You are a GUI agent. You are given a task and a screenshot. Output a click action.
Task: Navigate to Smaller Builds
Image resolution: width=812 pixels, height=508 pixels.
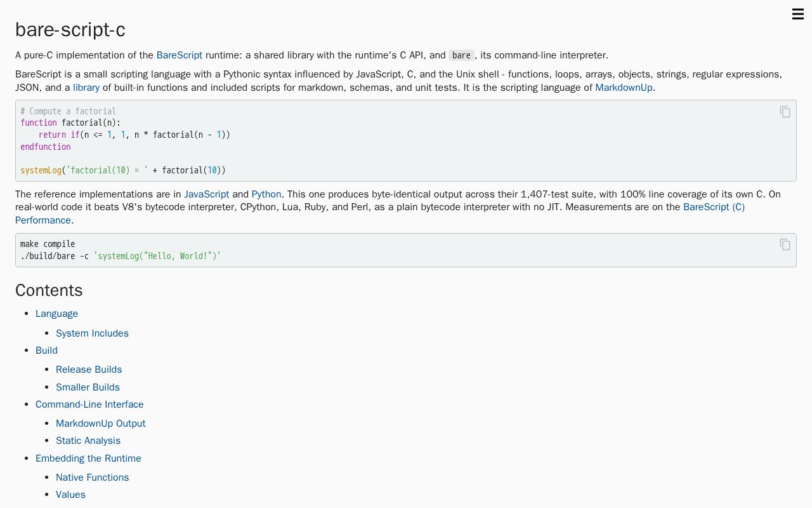tap(88, 387)
